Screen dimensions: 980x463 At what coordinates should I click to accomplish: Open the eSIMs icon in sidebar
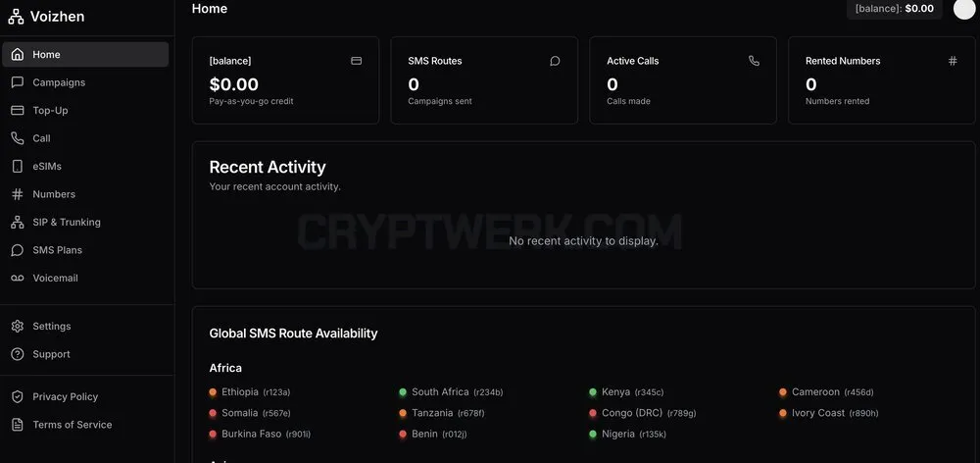pos(18,167)
